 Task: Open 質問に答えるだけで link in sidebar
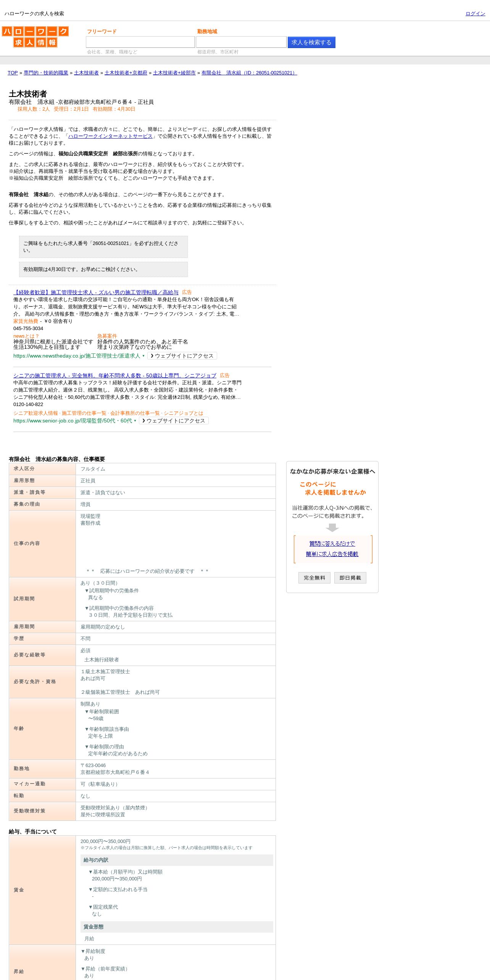[332, 544]
